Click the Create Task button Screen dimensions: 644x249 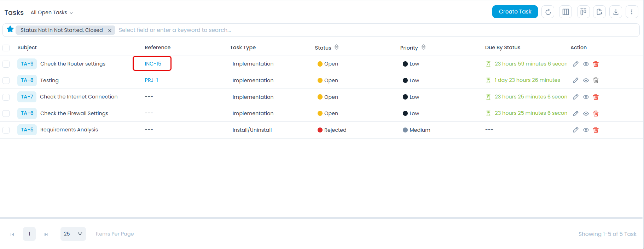tap(515, 12)
